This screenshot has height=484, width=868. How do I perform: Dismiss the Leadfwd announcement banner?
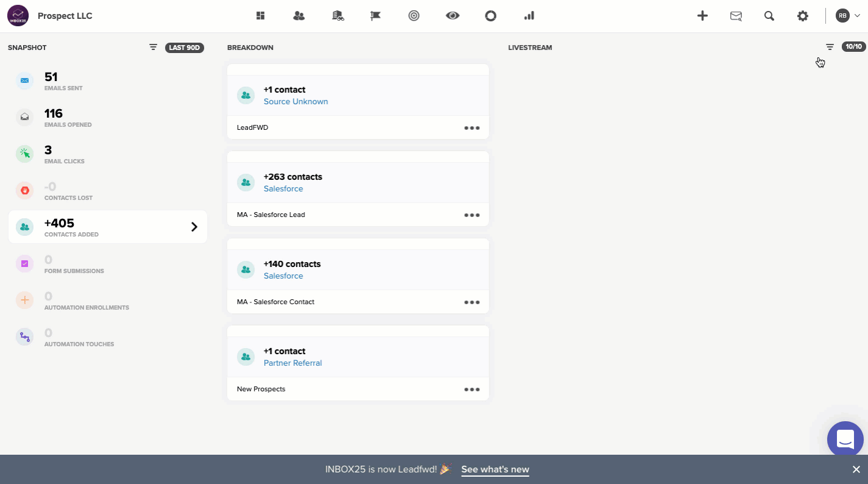(856, 469)
